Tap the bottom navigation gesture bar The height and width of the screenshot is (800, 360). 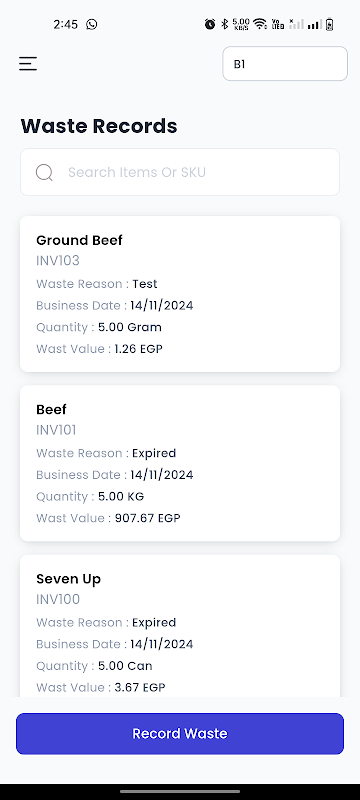180,791
